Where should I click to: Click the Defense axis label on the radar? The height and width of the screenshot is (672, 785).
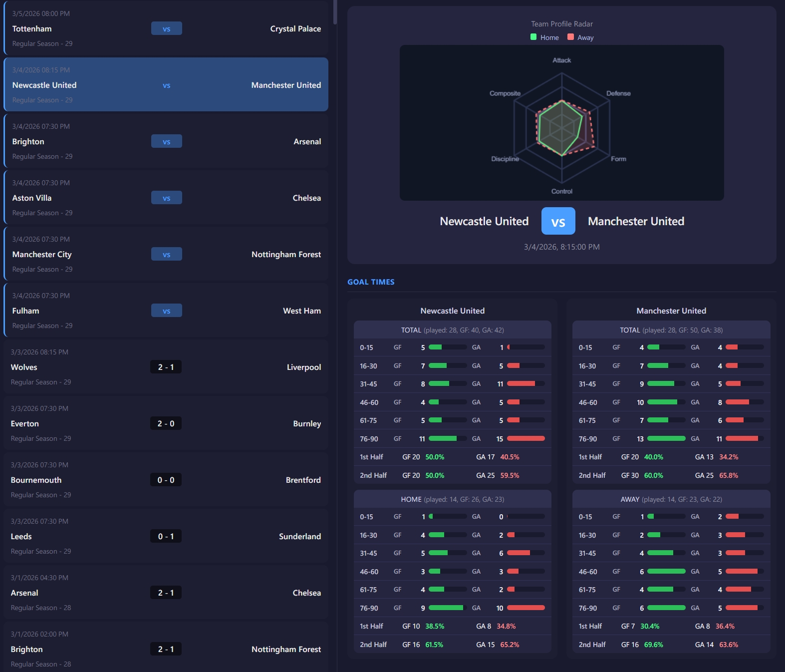coord(618,93)
